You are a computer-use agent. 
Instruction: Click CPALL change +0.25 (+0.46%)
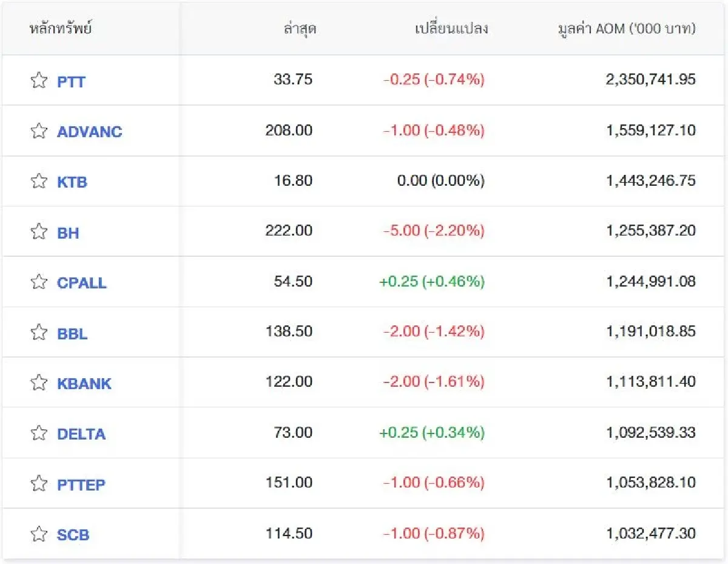432,281
